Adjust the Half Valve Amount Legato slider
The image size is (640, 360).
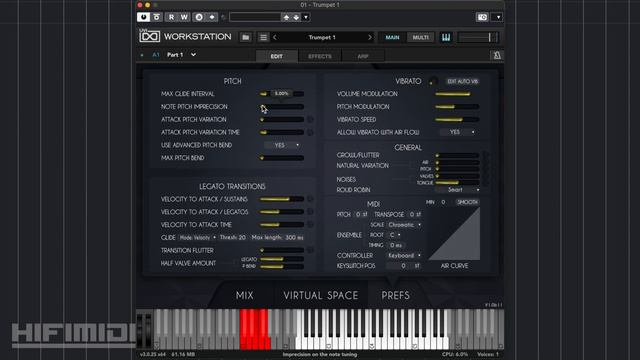(282, 259)
